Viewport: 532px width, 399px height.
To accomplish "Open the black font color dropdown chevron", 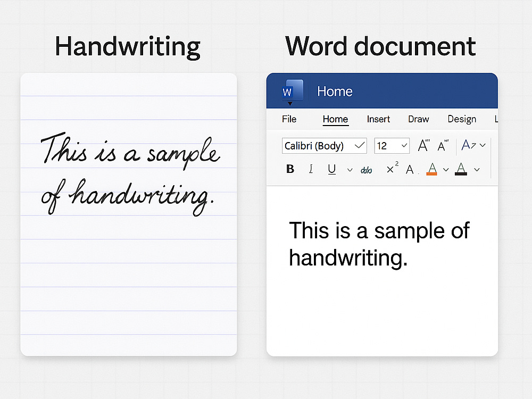I will (477, 170).
